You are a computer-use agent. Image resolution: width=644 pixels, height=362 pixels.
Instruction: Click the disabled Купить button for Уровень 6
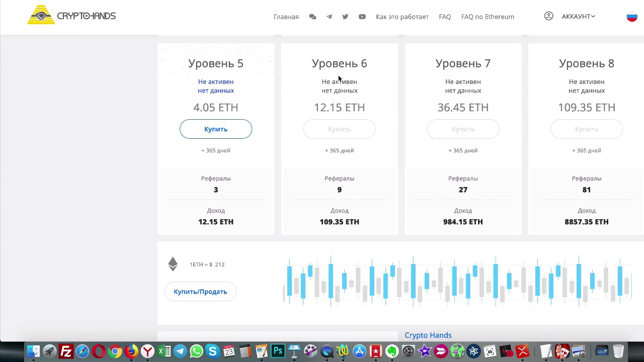(x=340, y=129)
